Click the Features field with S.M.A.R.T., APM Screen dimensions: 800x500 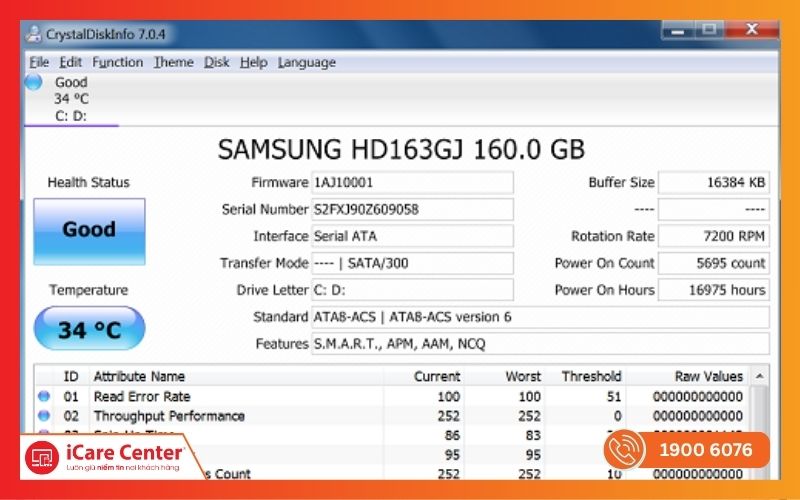coord(540,344)
